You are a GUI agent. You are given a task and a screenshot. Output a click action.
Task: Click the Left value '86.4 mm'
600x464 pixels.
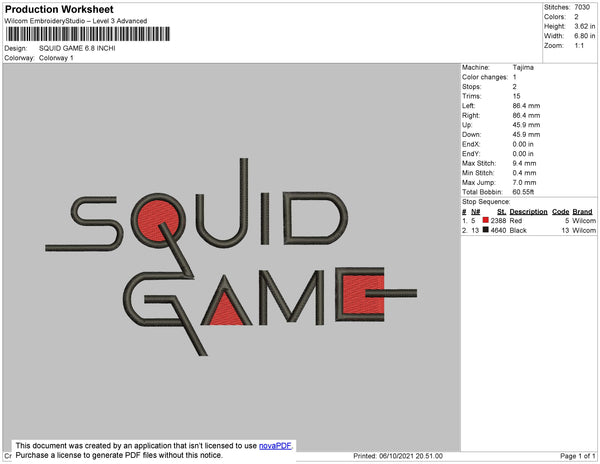(x=527, y=106)
